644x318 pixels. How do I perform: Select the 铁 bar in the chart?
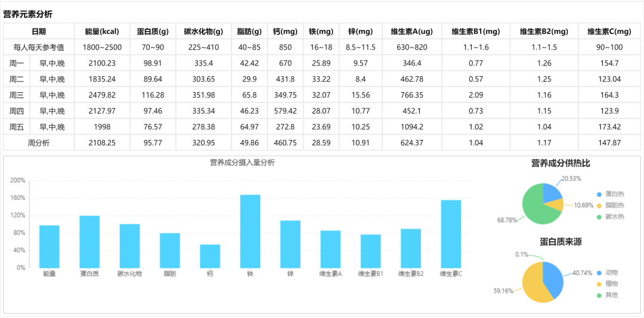(x=250, y=232)
